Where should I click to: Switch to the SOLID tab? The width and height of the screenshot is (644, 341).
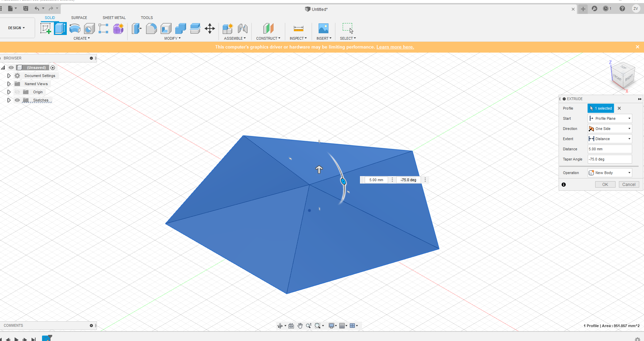click(50, 18)
